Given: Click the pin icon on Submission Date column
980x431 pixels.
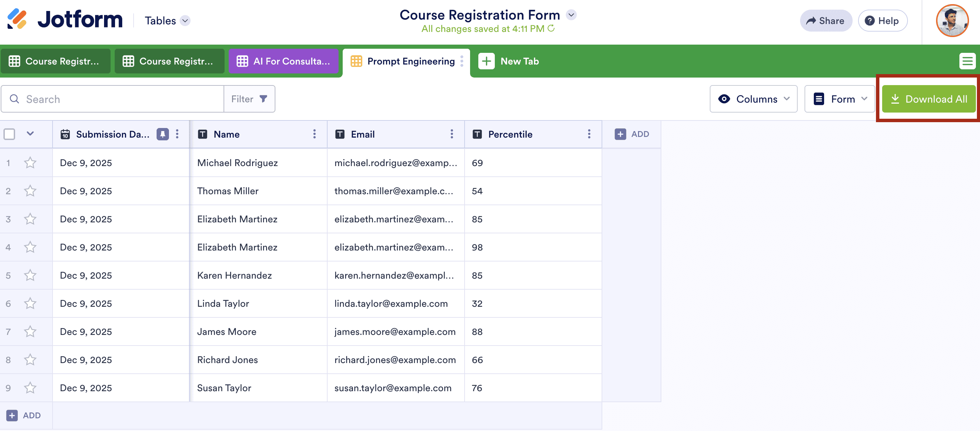Looking at the screenshot, I should 162,134.
